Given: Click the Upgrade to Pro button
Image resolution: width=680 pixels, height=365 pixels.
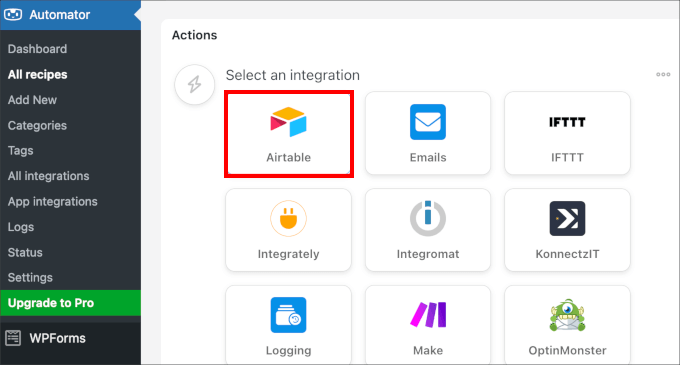Looking at the screenshot, I should [71, 303].
